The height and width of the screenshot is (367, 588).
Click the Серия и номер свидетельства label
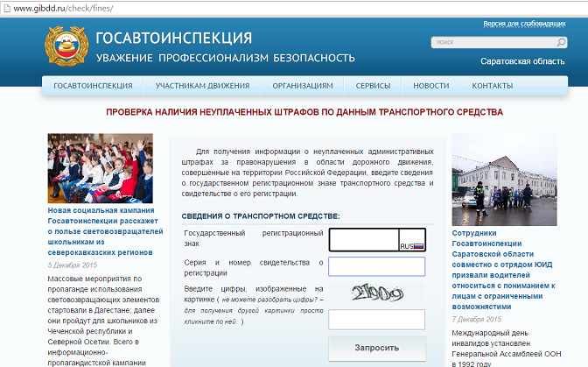254,267
